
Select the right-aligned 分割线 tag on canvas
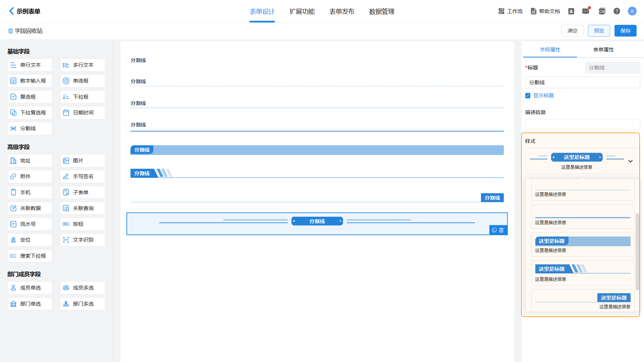(492, 198)
